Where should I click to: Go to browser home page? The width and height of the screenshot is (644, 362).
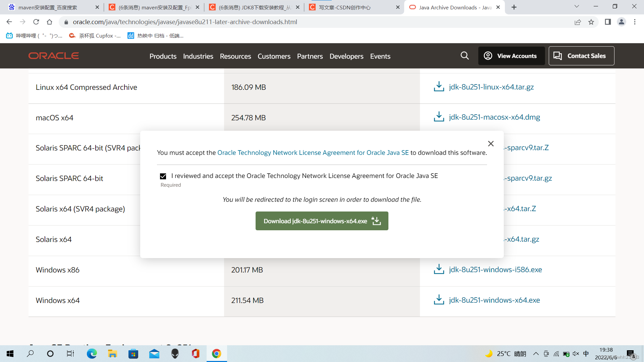[49, 22]
